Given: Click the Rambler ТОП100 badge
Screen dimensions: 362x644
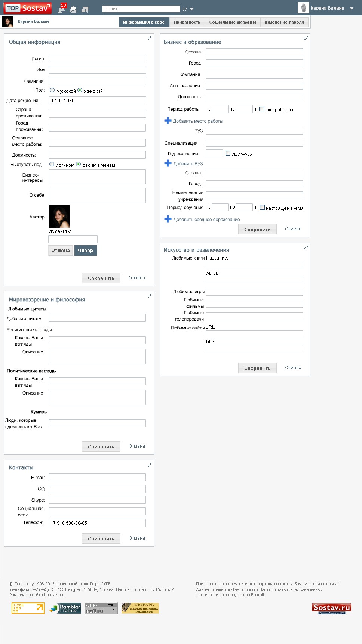Looking at the screenshot, I should coord(65,608).
